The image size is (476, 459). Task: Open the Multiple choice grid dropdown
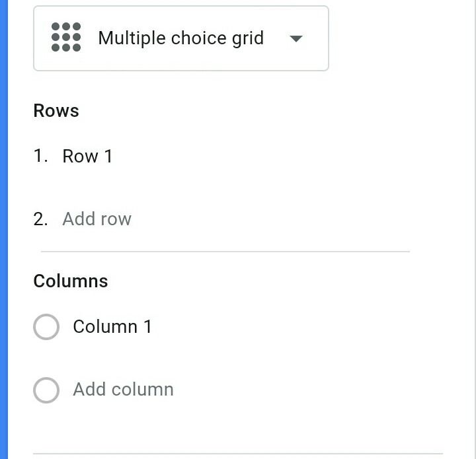180,38
